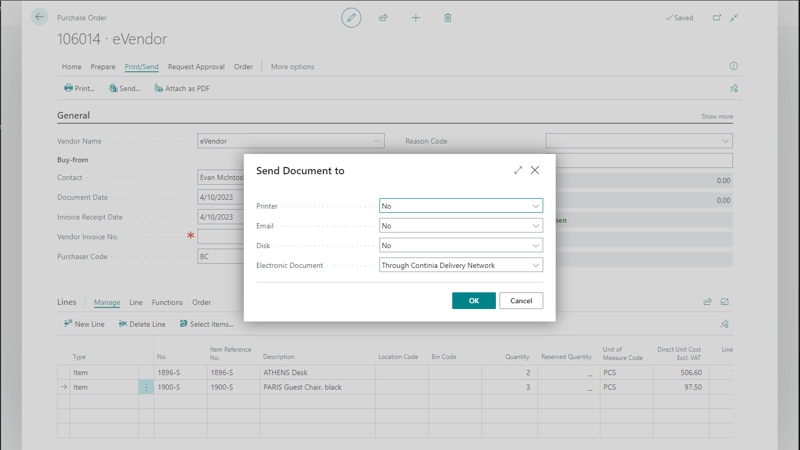
Task: Click the Show more link
Action: point(716,117)
